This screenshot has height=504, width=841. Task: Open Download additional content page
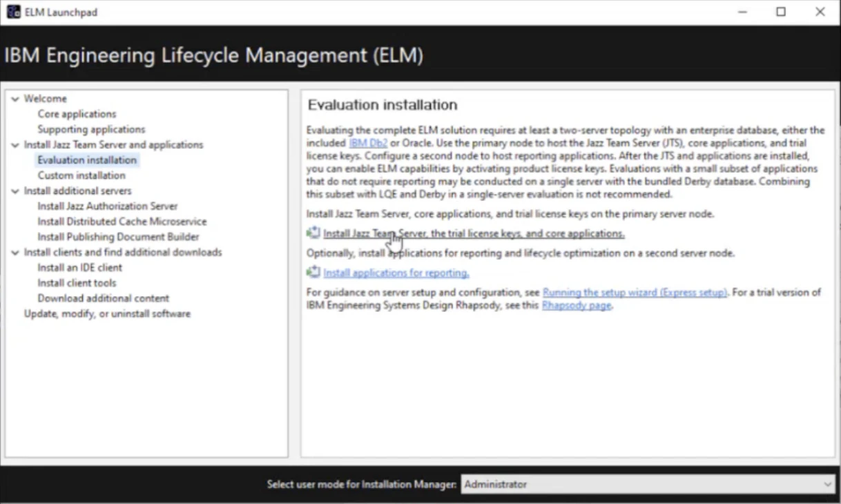tap(104, 298)
